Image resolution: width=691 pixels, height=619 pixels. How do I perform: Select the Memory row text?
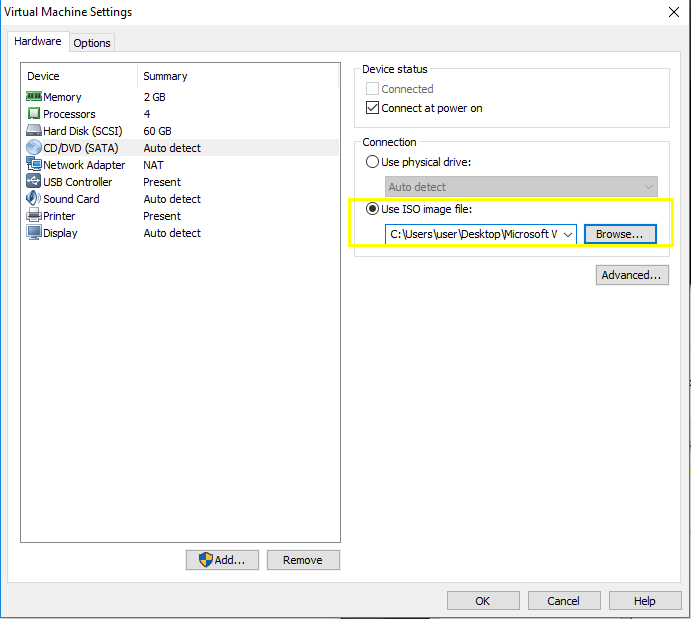(x=62, y=97)
